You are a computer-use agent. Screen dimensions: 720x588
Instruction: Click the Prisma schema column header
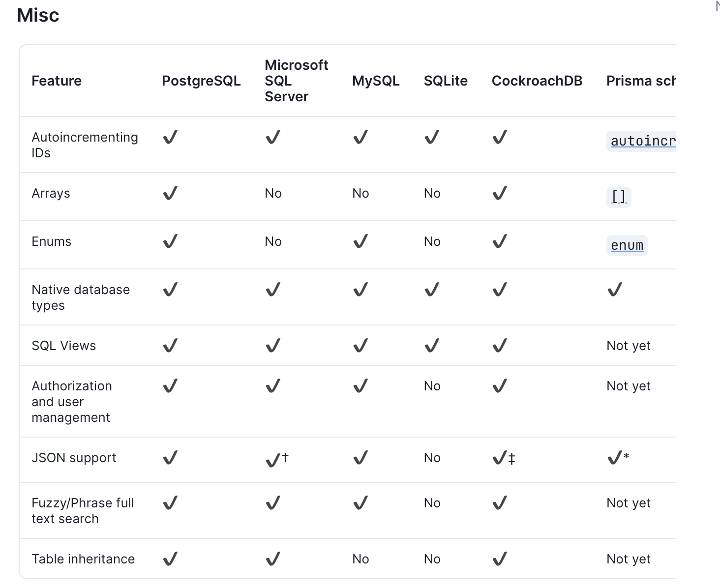click(640, 81)
